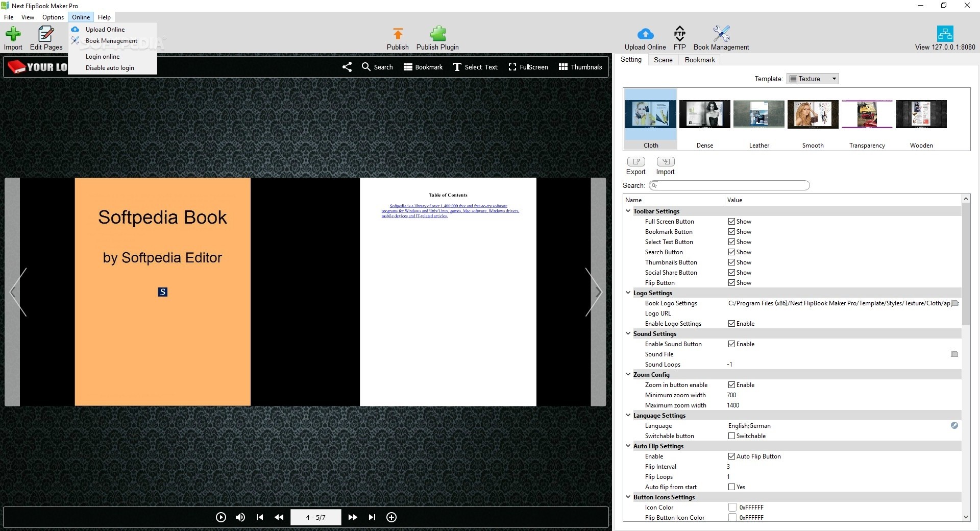Toggle Enable Logo Settings checkbox
Image resolution: width=980 pixels, height=531 pixels.
click(x=731, y=324)
